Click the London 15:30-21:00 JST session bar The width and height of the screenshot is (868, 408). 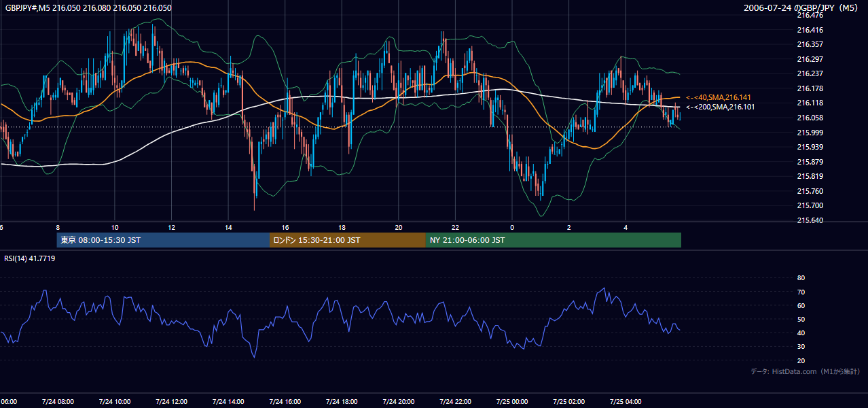click(348, 240)
